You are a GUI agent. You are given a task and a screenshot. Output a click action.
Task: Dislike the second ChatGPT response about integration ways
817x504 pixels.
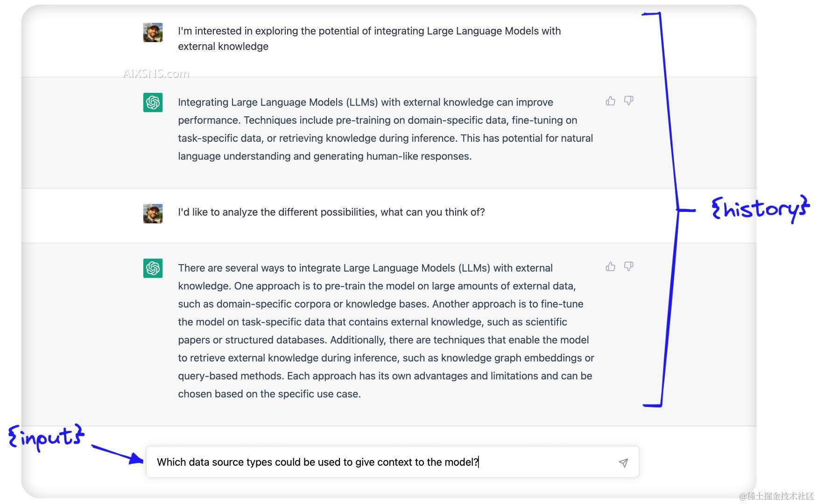[x=629, y=266]
